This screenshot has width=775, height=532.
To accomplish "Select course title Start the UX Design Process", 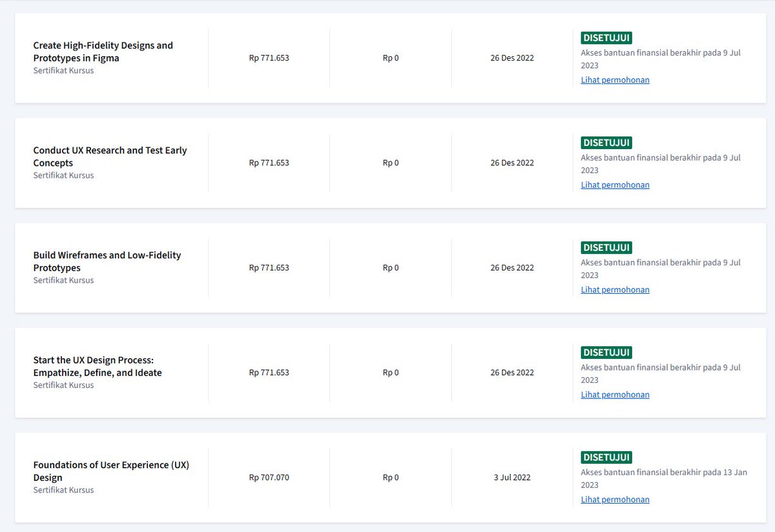I will [98, 366].
